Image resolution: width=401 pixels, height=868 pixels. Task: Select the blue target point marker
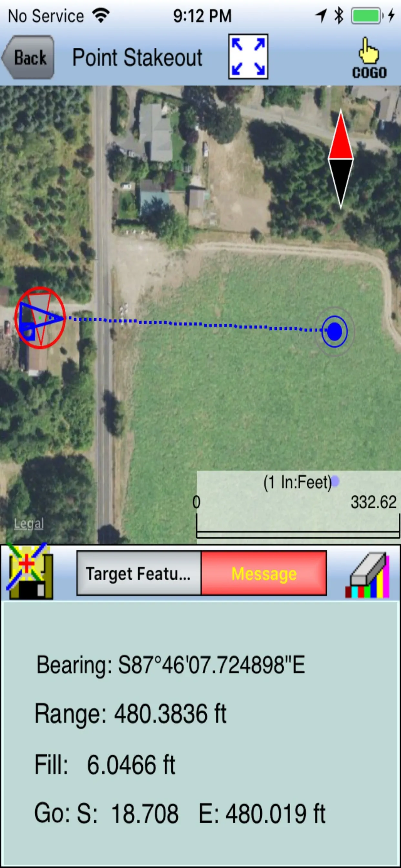tap(334, 331)
